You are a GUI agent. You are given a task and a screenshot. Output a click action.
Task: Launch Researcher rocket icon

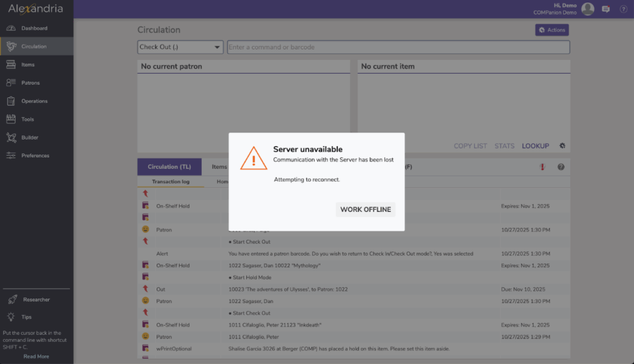pos(12,300)
